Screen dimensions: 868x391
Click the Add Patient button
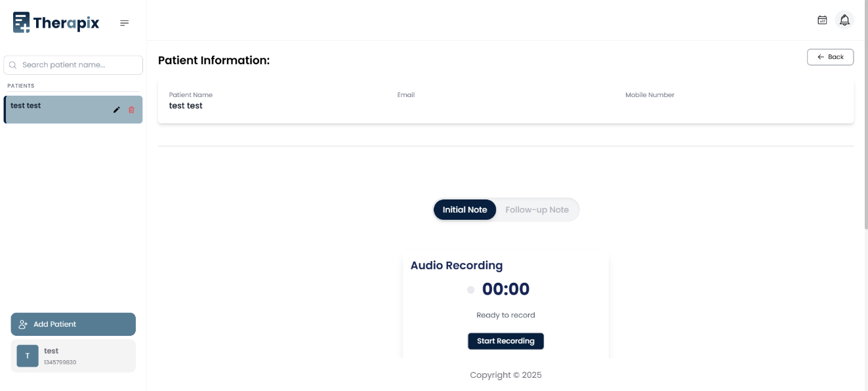point(73,324)
